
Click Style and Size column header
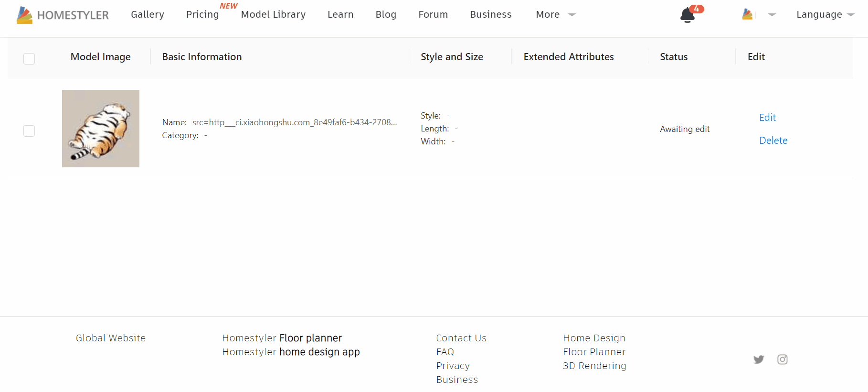(x=452, y=57)
